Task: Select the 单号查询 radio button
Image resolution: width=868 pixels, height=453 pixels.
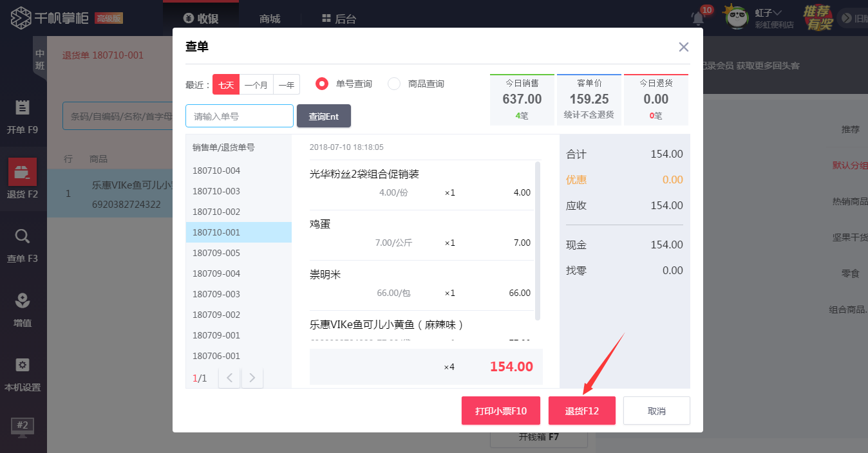Action: [x=323, y=84]
